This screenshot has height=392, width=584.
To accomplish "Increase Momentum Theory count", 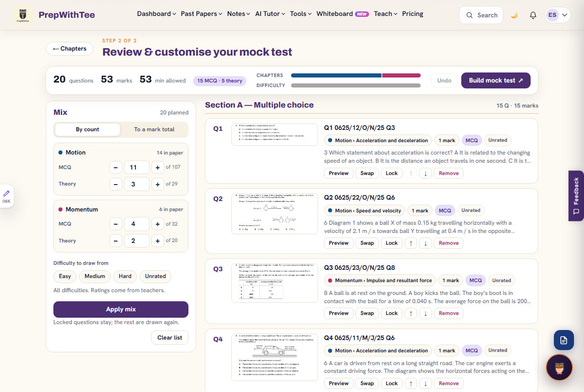I will tap(157, 241).
